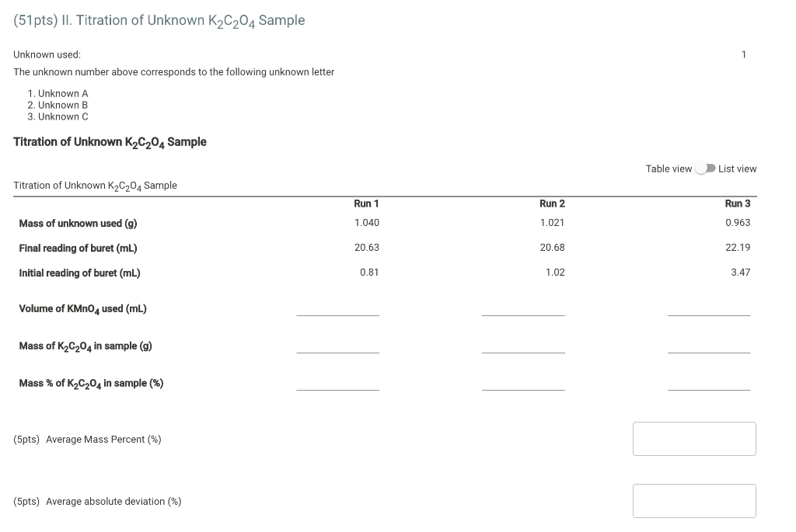Click the Unknown C list item
The image size is (796, 532).
[62, 116]
